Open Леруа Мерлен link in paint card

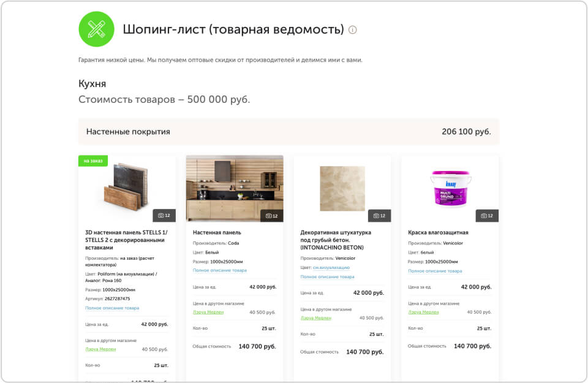423,312
